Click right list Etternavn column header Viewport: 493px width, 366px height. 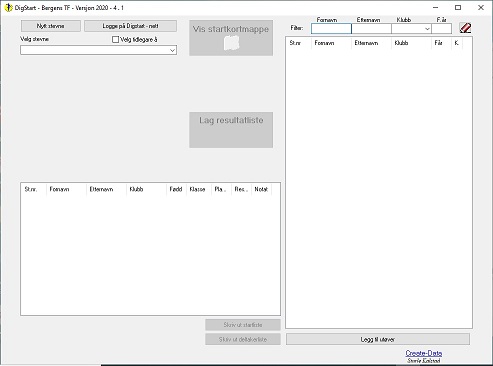pyautogui.click(x=371, y=43)
